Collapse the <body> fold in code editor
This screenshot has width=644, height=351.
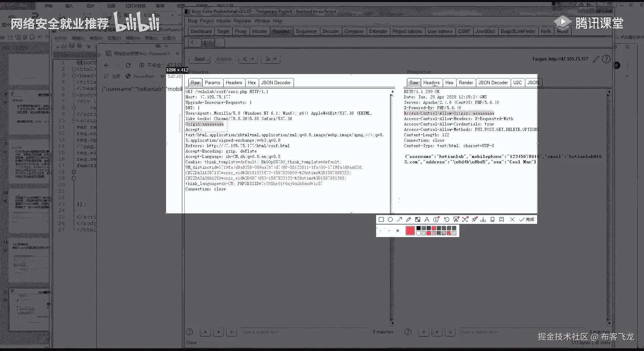point(74,95)
